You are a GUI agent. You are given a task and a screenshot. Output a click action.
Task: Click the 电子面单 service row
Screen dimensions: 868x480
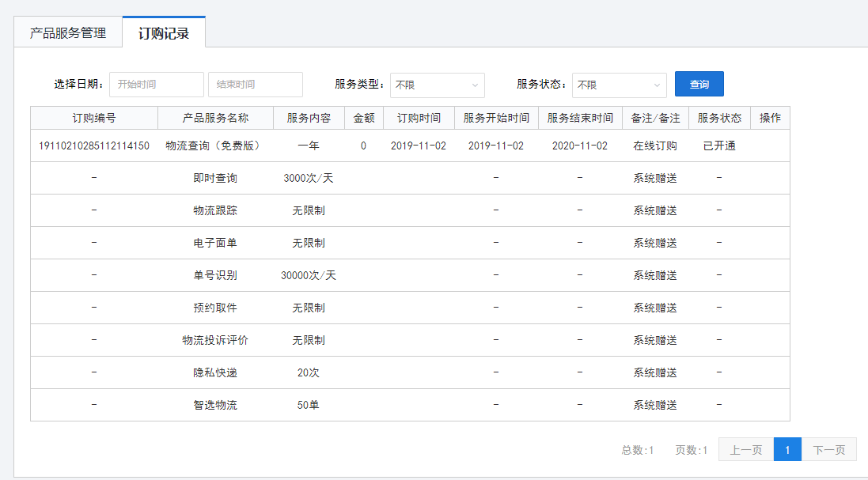pos(215,243)
